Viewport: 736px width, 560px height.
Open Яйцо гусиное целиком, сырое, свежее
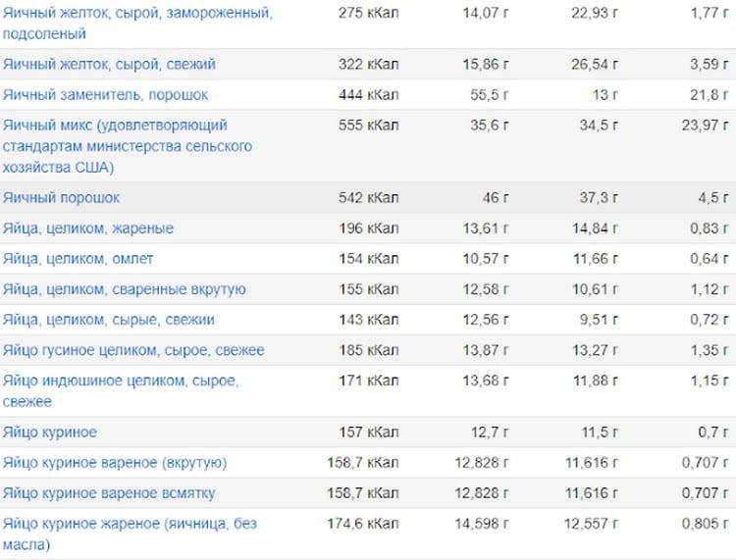point(133,350)
